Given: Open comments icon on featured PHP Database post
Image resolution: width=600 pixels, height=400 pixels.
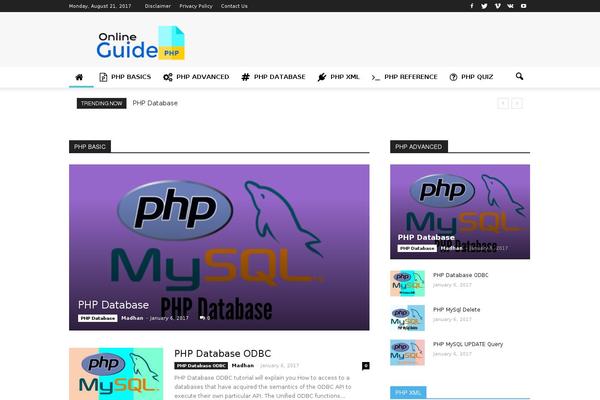Looking at the screenshot, I should point(205,318).
